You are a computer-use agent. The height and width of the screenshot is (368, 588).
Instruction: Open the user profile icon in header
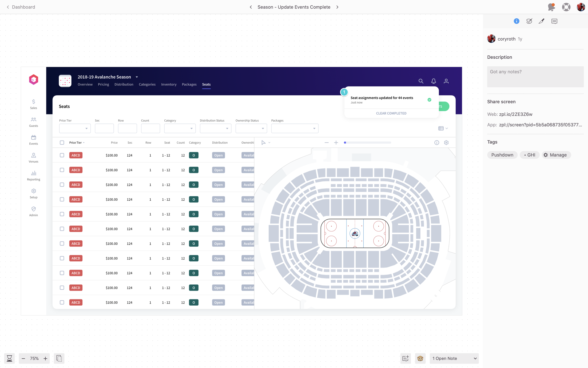(x=446, y=81)
